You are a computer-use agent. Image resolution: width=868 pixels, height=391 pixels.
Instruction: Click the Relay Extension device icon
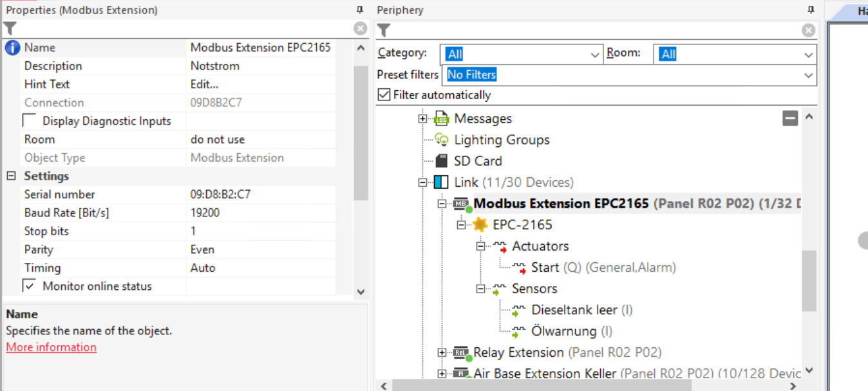point(461,353)
